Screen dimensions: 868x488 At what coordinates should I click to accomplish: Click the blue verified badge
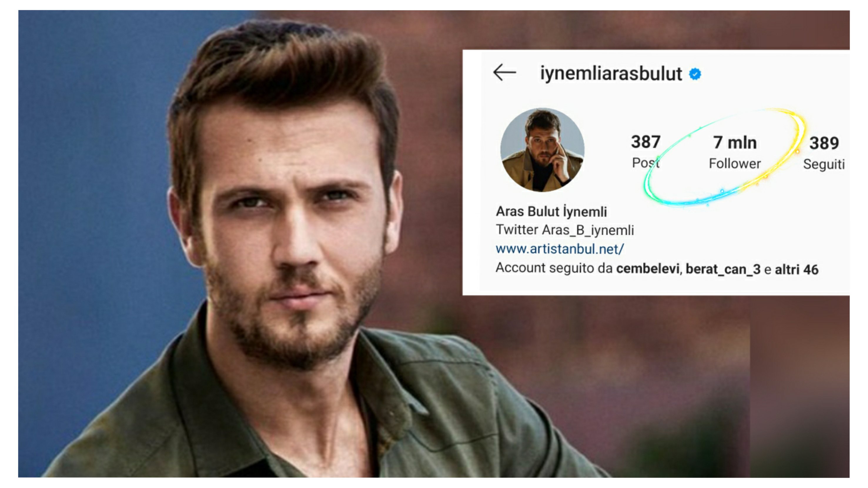695,74
